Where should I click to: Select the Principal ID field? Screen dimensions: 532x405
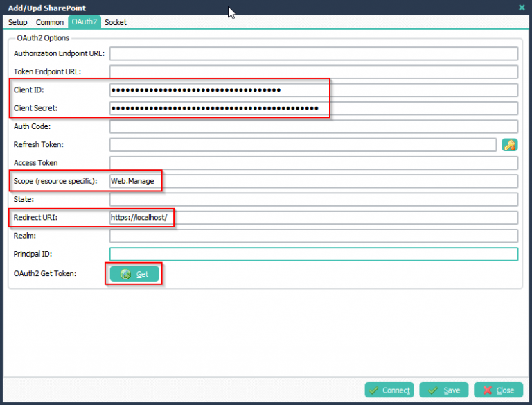[314, 254]
